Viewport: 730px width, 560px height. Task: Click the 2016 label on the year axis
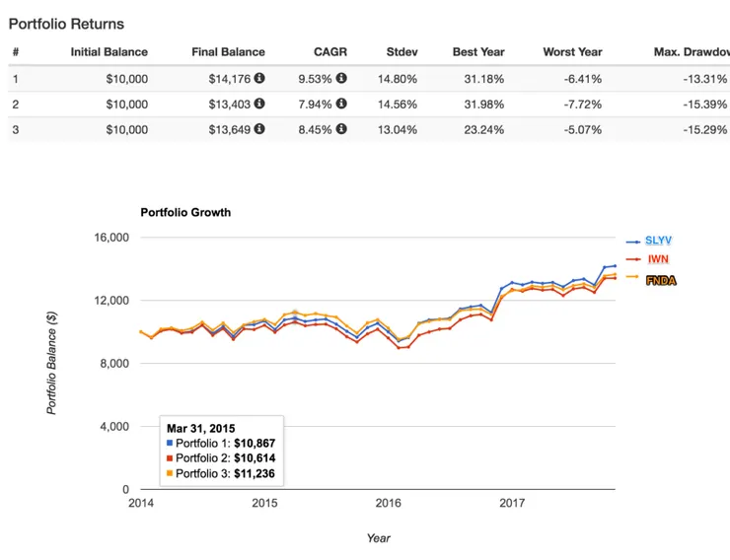click(389, 504)
